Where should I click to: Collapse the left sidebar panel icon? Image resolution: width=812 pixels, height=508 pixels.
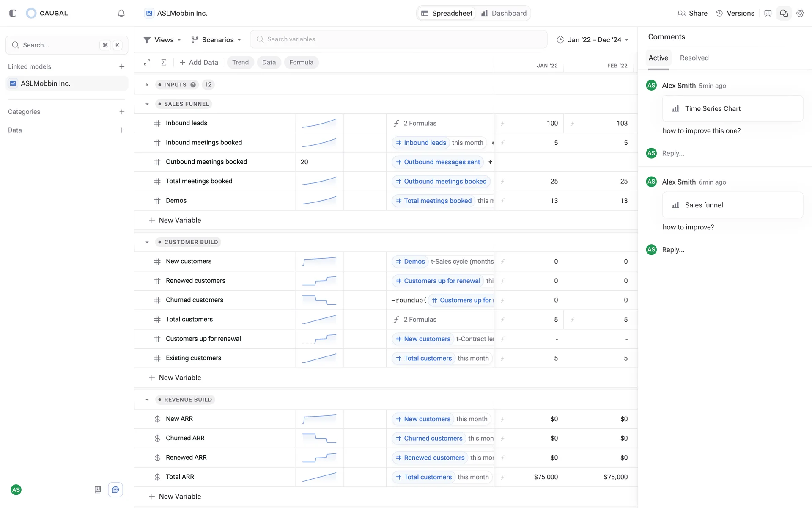coord(13,13)
